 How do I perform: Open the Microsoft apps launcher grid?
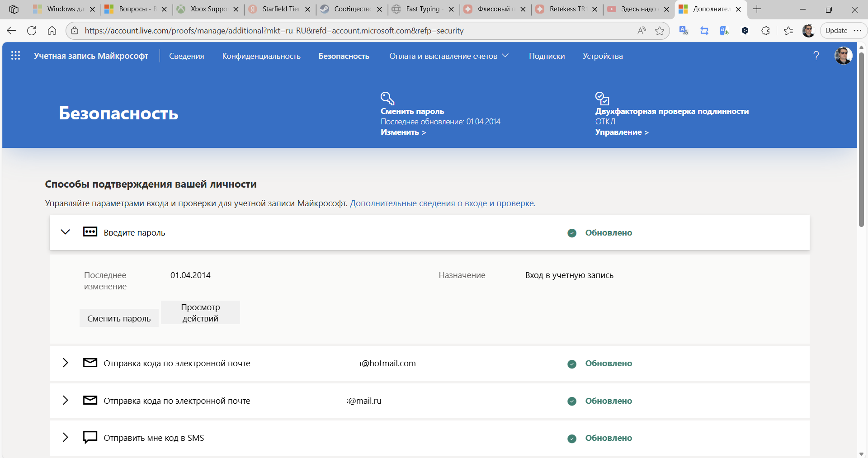pyautogui.click(x=15, y=56)
